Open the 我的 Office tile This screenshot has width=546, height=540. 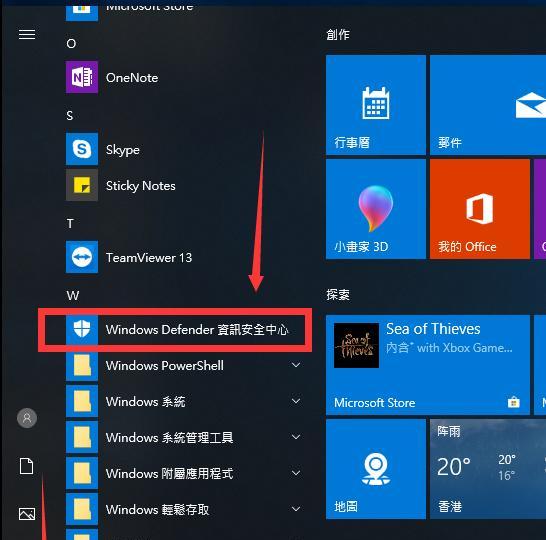[480, 209]
